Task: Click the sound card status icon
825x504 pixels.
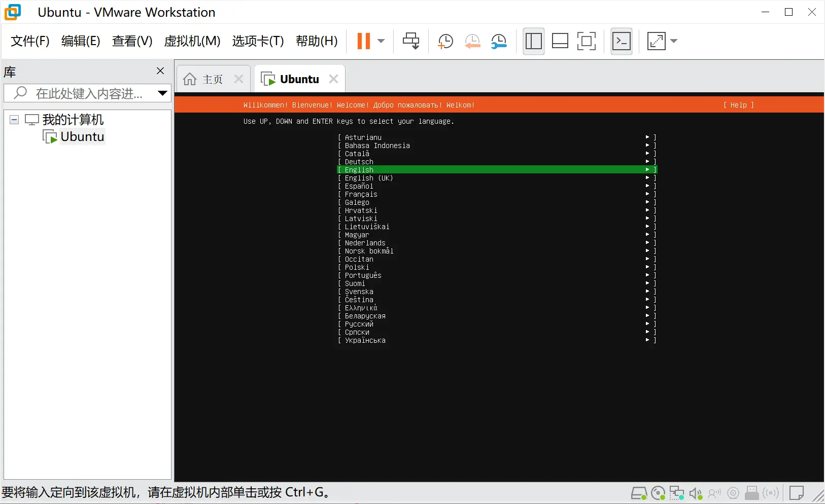Action: [696, 493]
